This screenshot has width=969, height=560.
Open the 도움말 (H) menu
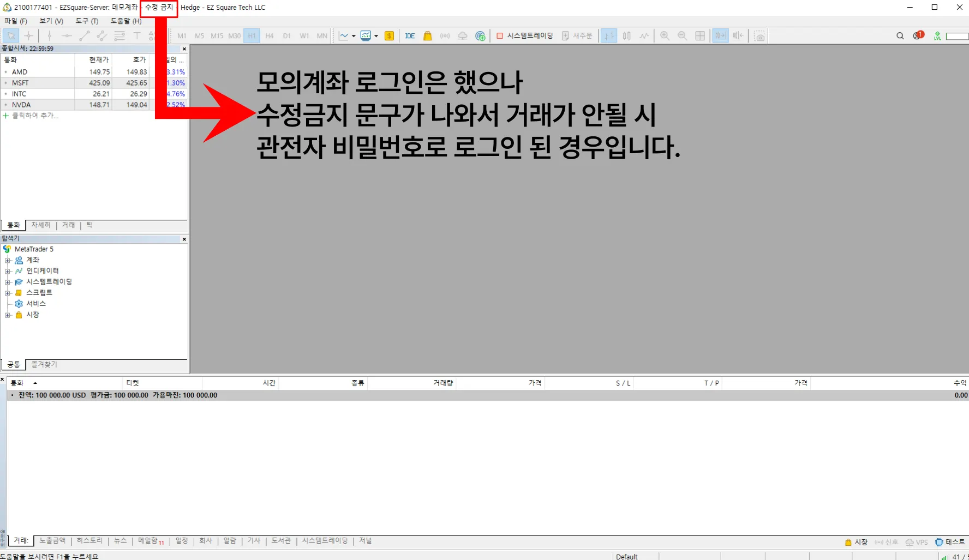pyautogui.click(x=126, y=21)
